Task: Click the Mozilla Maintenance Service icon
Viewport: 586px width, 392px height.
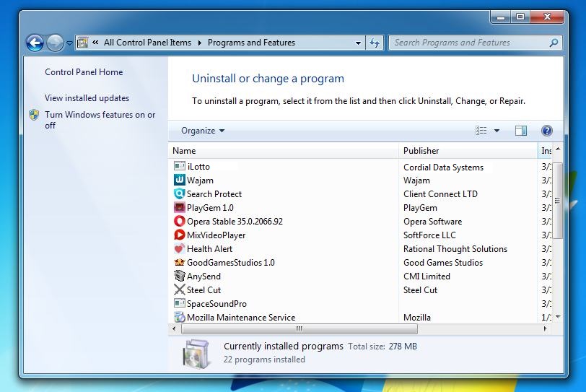Action: point(180,317)
